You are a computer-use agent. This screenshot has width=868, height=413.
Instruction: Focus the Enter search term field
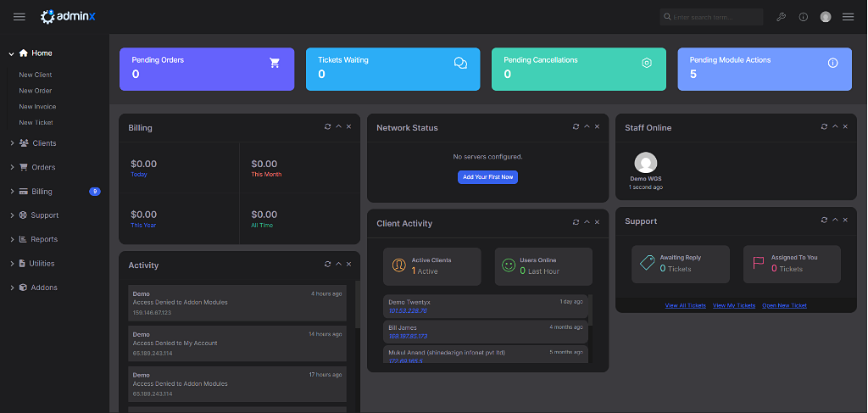[x=711, y=17]
